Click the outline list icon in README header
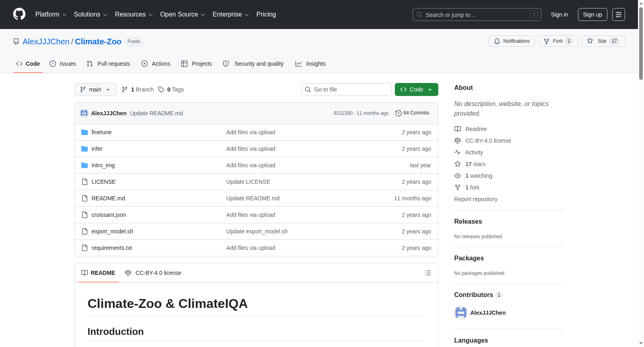The width and height of the screenshot is (644, 347). click(428, 273)
